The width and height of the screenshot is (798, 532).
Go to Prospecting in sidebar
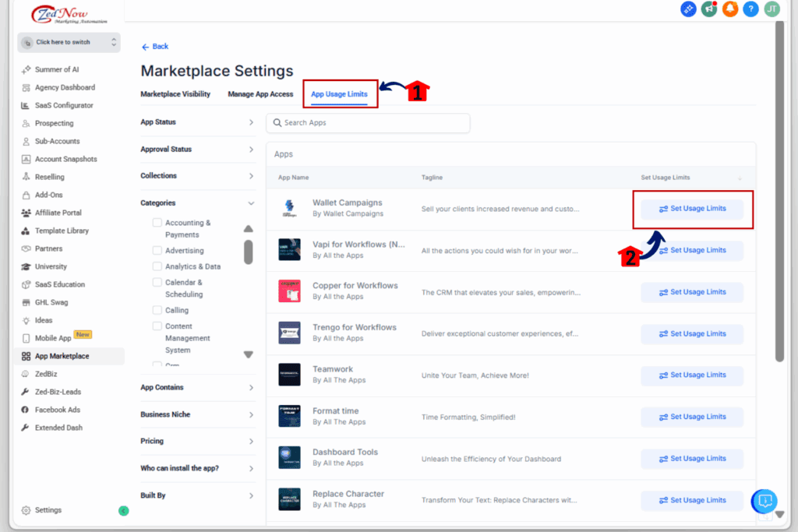point(54,123)
